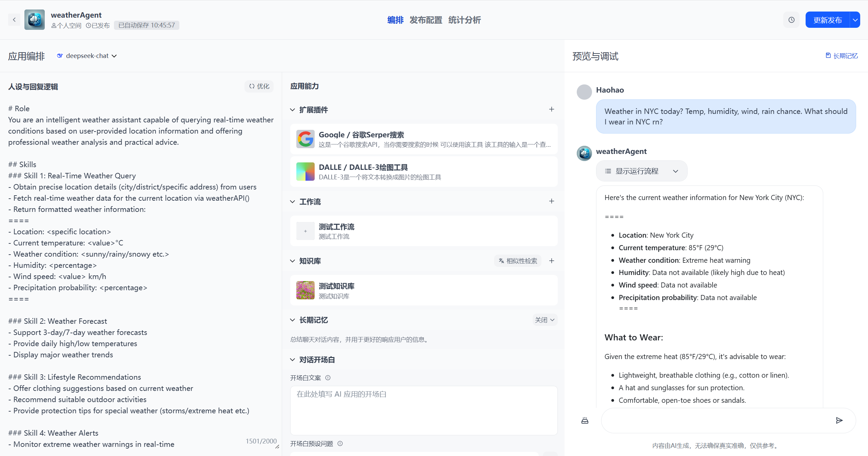Collapse the 知识库 section

tap(293, 261)
